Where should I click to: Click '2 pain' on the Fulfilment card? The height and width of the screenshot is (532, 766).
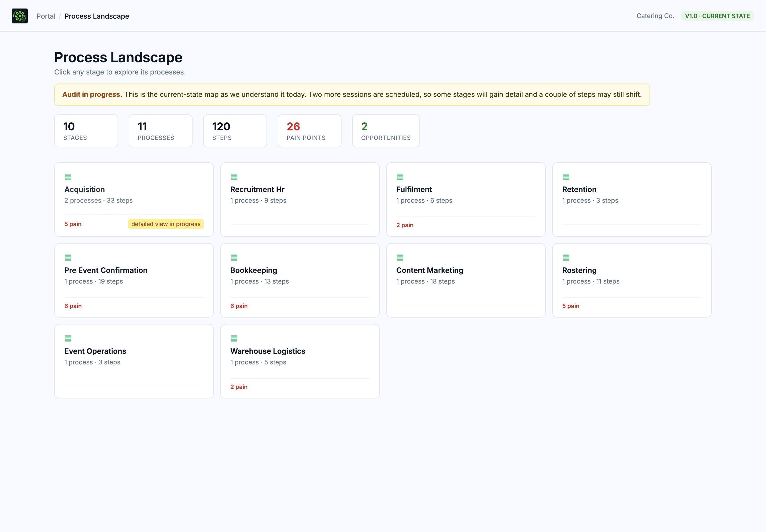point(405,225)
